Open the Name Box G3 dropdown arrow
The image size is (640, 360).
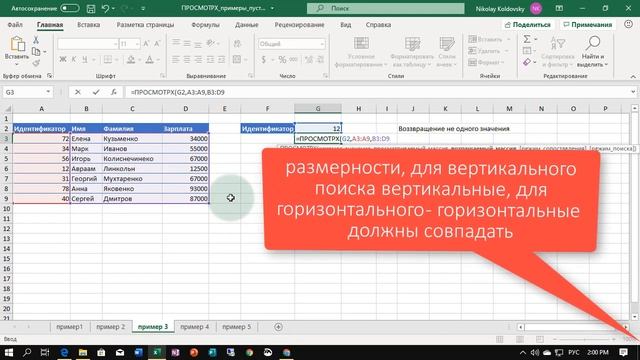(x=48, y=92)
